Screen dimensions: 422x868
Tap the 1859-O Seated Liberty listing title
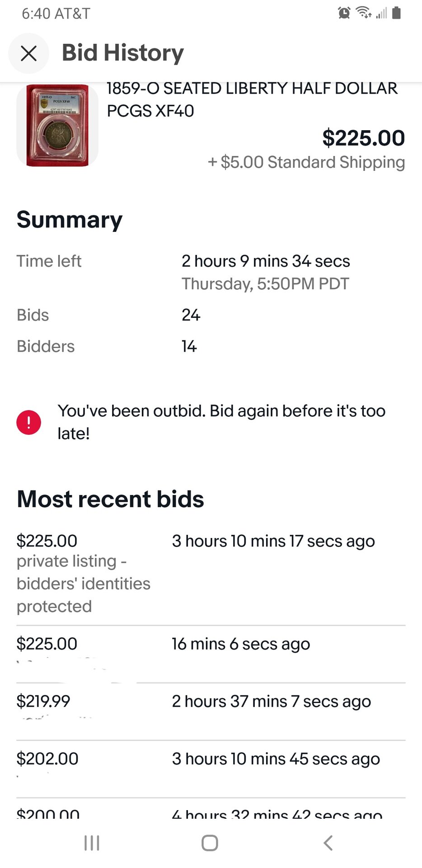pyautogui.click(x=252, y=99)
